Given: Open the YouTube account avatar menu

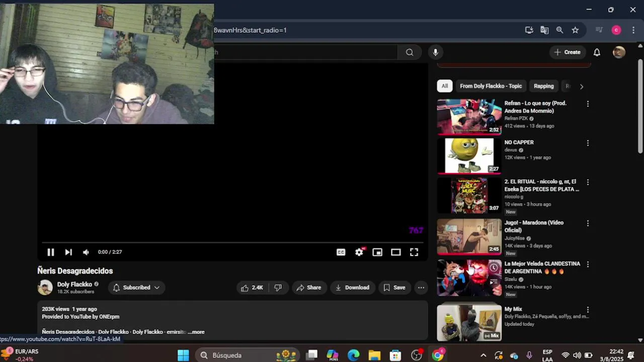Looking at the screenshot, I should [619, 52].
